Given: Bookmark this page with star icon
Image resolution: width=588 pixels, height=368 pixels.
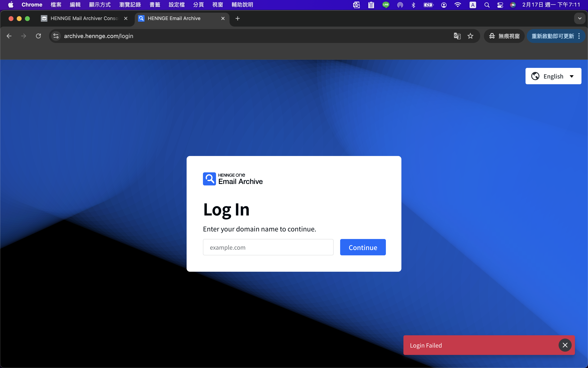Looking at the screenshot, I should point(470,36).
